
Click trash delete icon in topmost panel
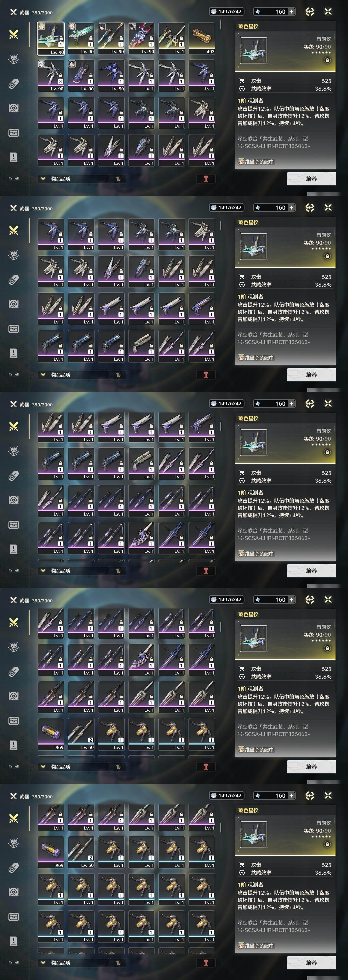(x=206, y=178)
